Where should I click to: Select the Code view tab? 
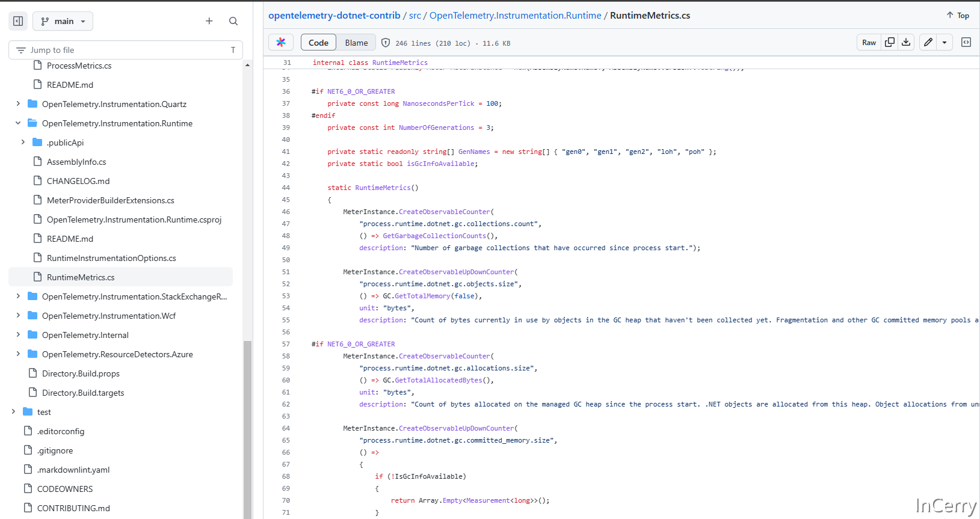point(318,43)
